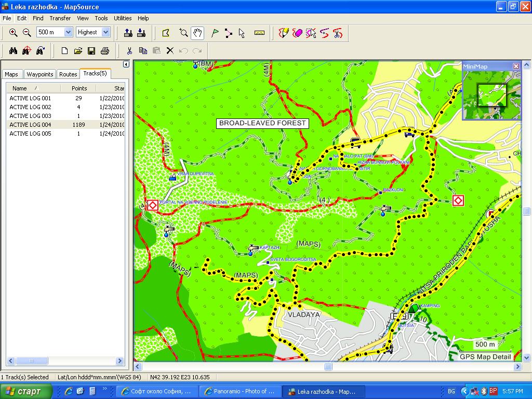Select the Route tool
The image size is (532, 399).
[229, 33]
